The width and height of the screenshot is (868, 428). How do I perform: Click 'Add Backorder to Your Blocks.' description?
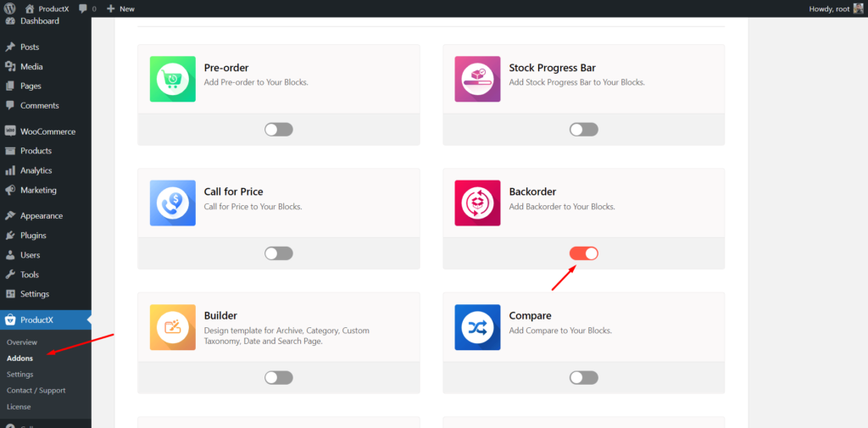(563, 207)
